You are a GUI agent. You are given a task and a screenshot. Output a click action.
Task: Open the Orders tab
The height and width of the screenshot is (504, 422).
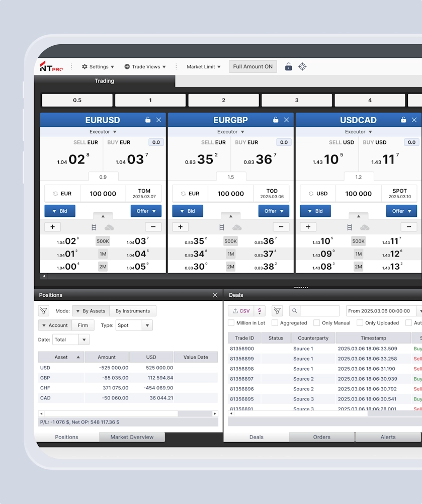(x=322, y=437)
